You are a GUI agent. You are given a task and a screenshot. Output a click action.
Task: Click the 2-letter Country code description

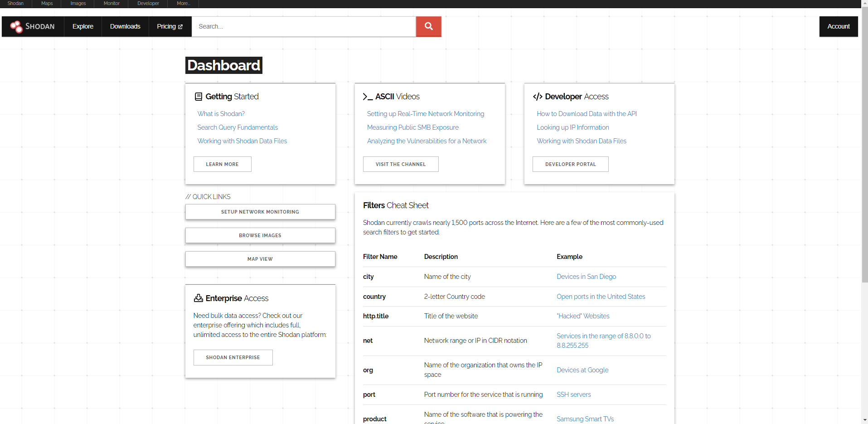pos(455,297)
